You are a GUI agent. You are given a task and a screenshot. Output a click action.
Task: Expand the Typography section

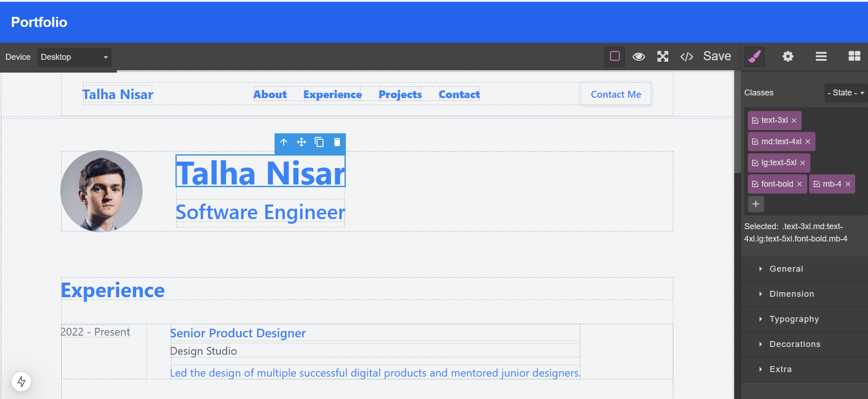pos(804,319)
